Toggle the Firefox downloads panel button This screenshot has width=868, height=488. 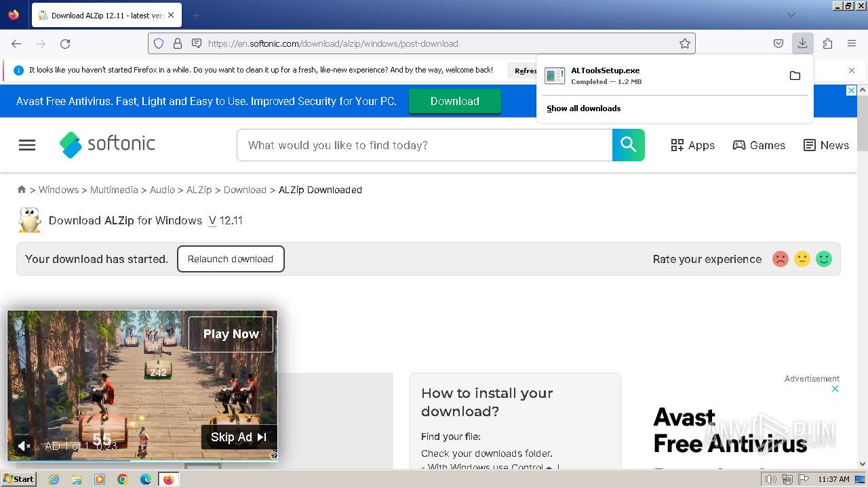click(x=803, y=43)
